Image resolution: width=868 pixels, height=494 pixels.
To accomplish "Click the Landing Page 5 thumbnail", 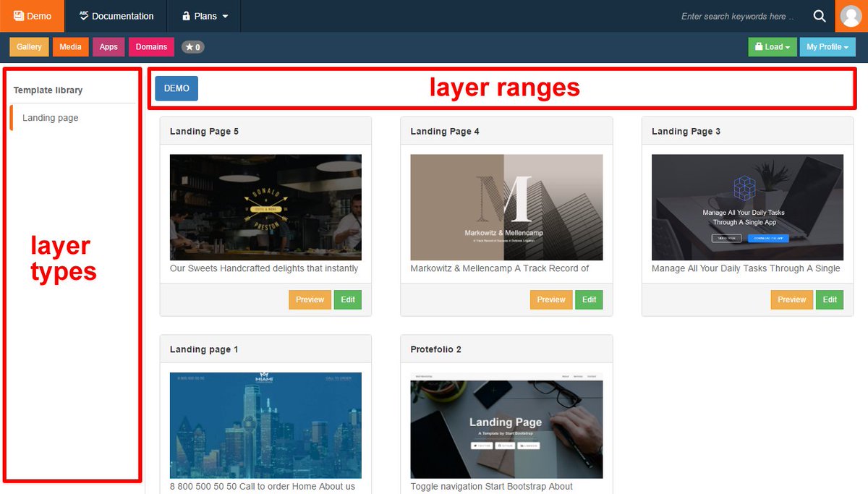I will [x=265, y=208].
